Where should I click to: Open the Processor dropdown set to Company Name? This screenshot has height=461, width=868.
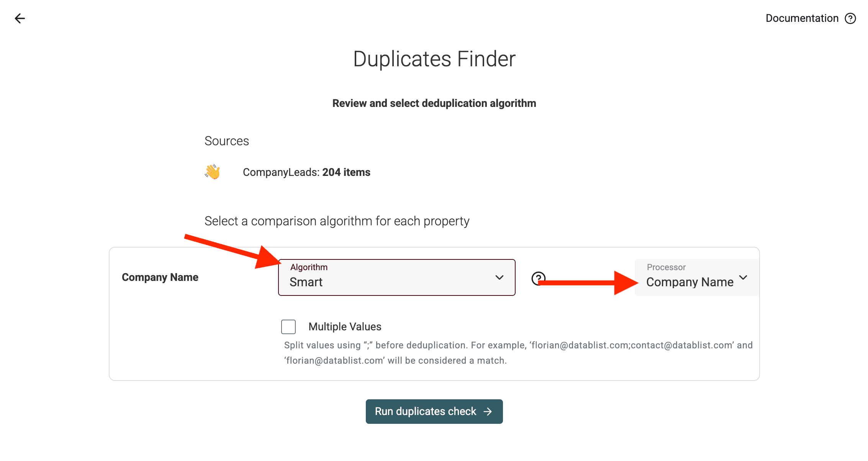coord(696,277)
